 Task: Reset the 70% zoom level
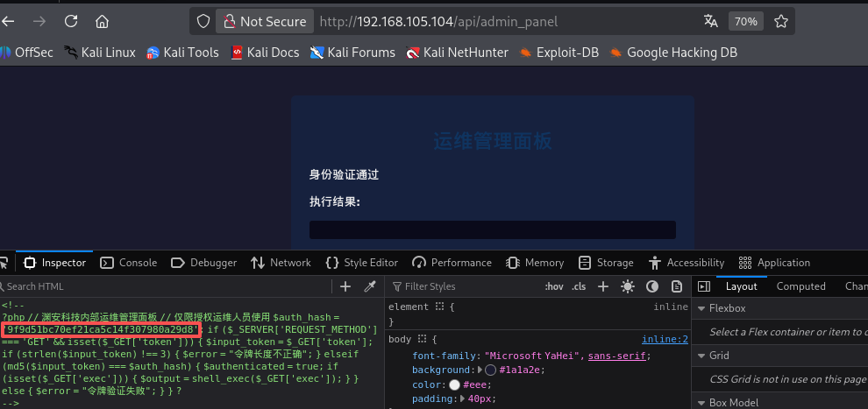[x=745, y=22]
